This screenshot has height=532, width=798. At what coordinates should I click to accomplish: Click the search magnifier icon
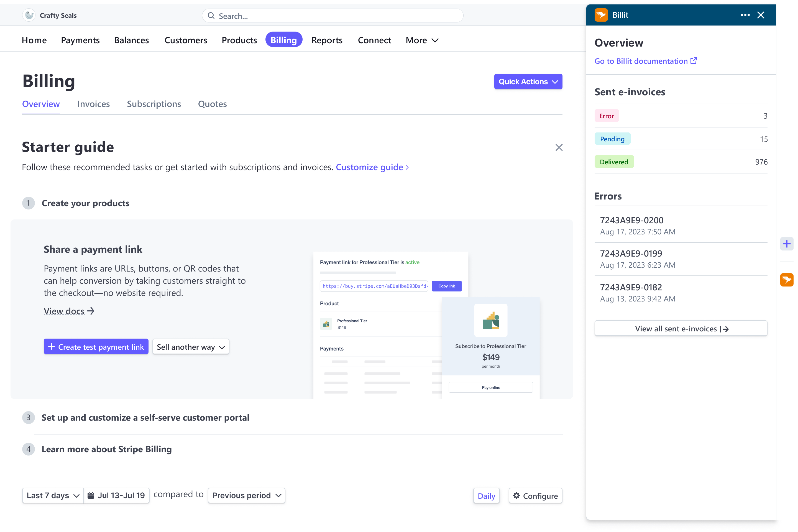click(211, 16)
